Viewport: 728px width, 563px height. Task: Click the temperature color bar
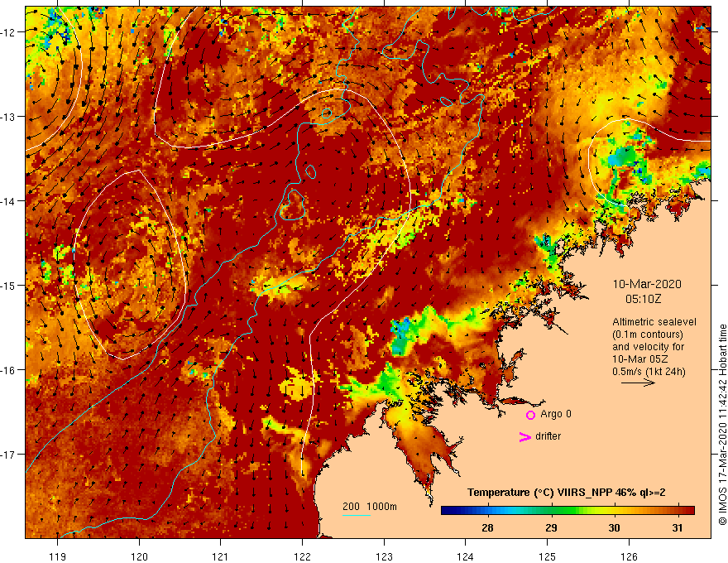point(568,511)
